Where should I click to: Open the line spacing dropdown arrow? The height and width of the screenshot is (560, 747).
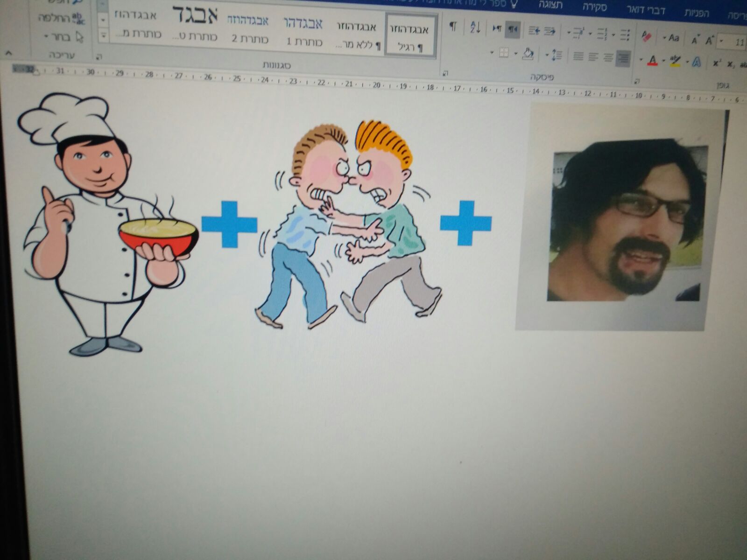pyautogui.click(x=547, y=55)
